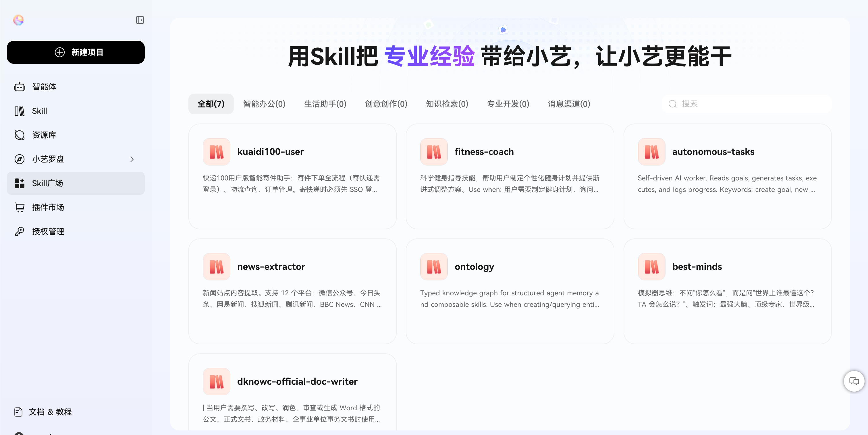Click the planet icon beside 资源库
Viewport: 868px width, 435px height.
point(20,135)
